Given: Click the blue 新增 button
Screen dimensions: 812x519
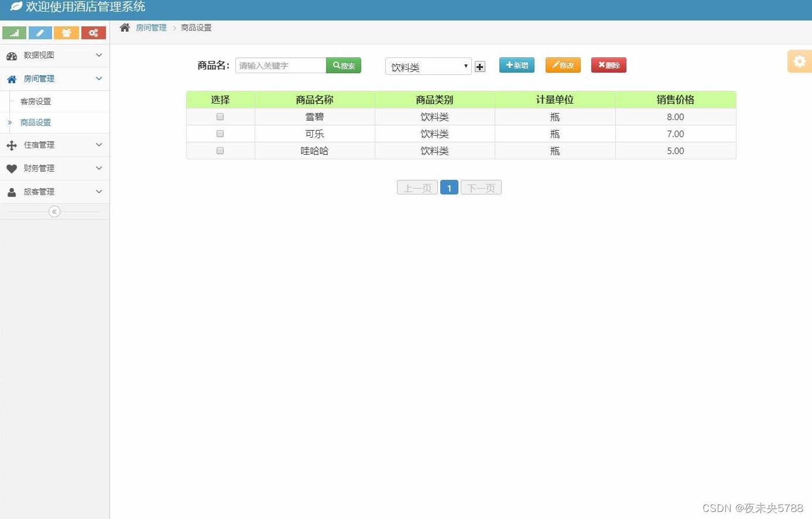Looking at the screenshot, I should (x=517, y=65).
